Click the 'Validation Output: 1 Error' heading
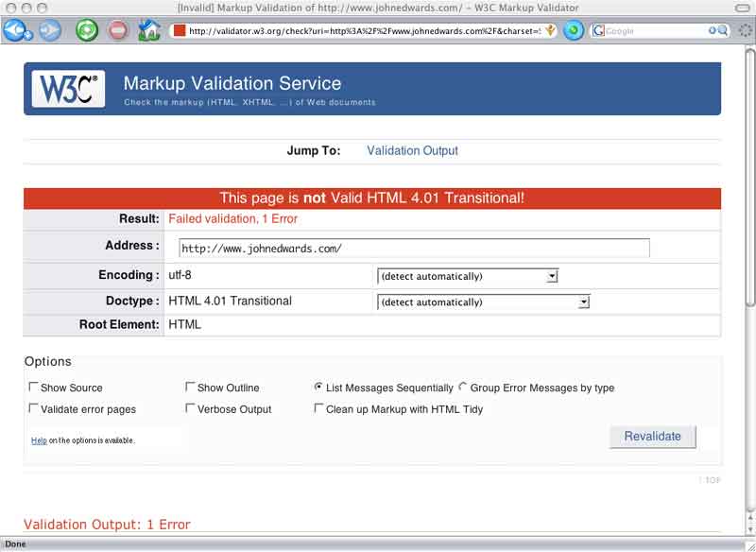The height and width of the screenshot is (552, 756). coord(107,525)
